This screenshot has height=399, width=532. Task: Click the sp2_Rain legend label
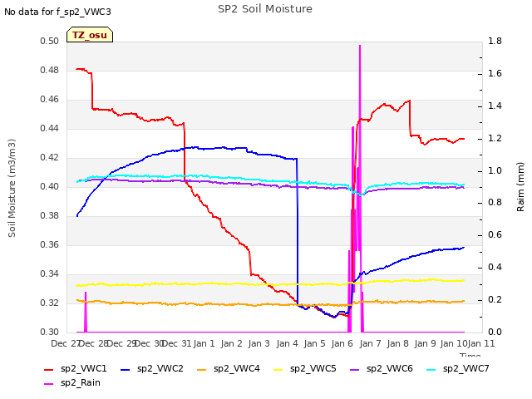click(x=81, y=382)
